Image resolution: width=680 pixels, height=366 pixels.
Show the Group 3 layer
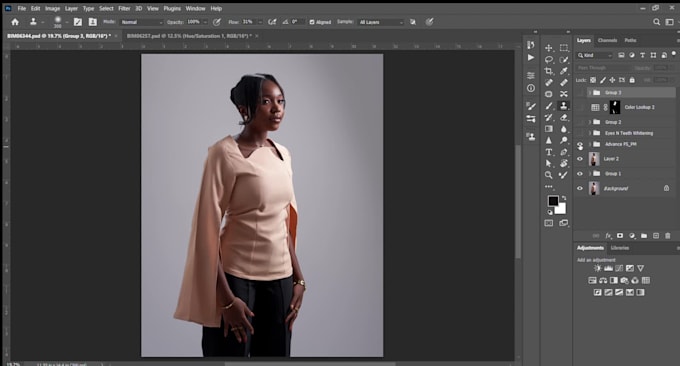tap(580, 92)
